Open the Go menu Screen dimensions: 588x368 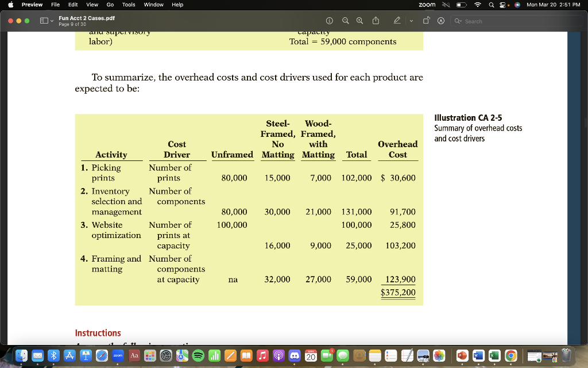tap(110, 5)
